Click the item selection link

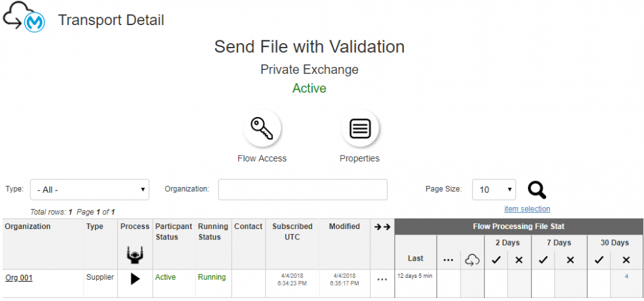pyautogui.click(x=527, y=208)
